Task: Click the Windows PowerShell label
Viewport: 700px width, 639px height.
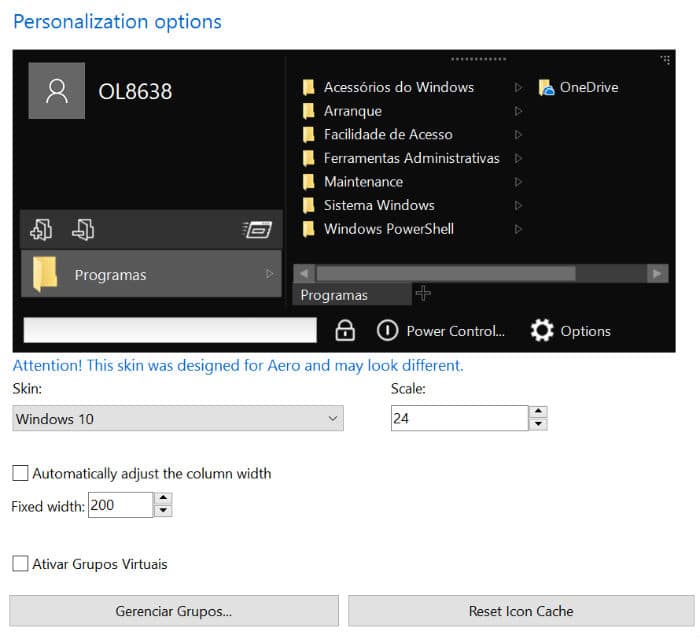Action: pos(389,229)
